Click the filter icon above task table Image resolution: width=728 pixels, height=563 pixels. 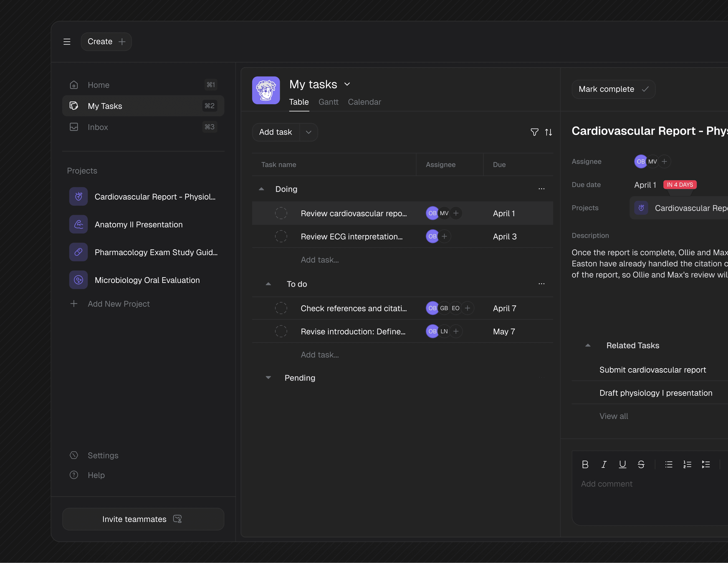point(534,132)
